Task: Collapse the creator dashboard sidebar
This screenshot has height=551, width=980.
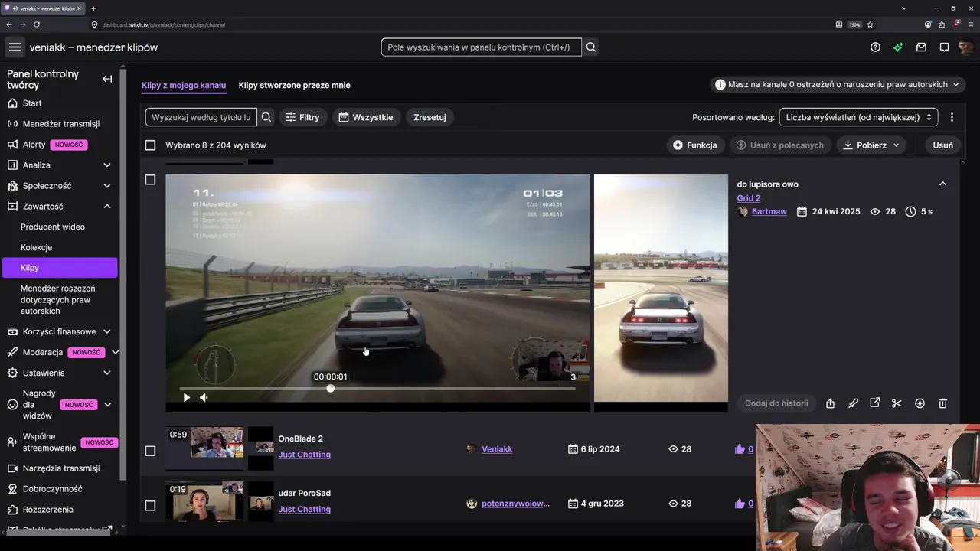Action: pyautogui.click(x=107, y=79)
